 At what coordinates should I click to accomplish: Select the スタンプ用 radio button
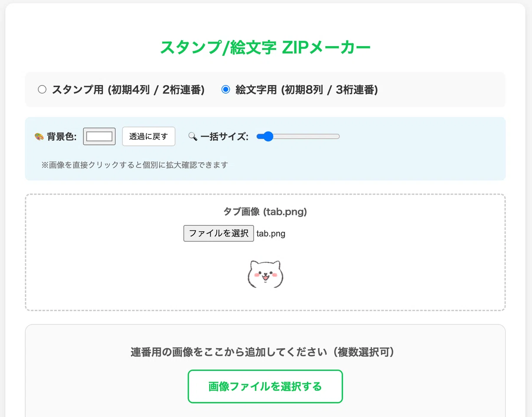[42, 90]
